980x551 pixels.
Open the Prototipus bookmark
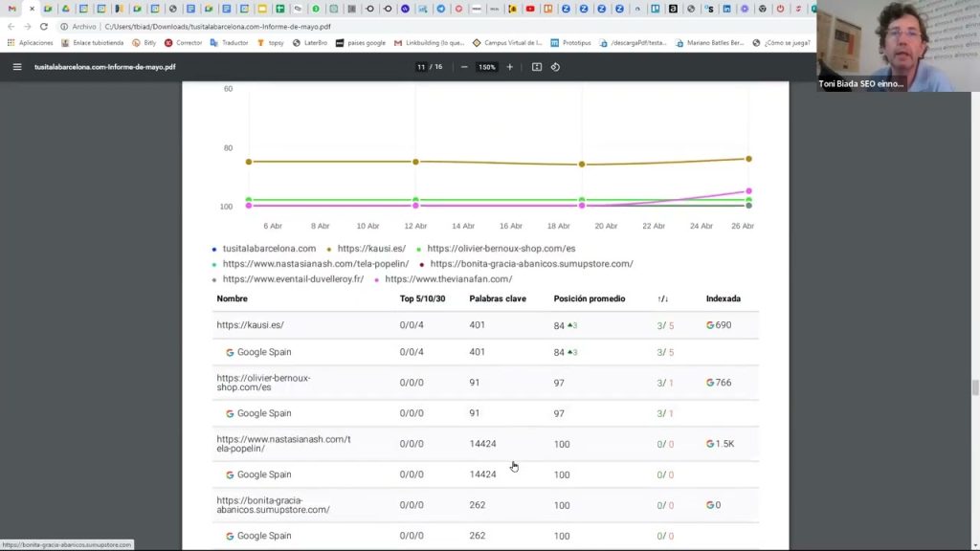570,43
